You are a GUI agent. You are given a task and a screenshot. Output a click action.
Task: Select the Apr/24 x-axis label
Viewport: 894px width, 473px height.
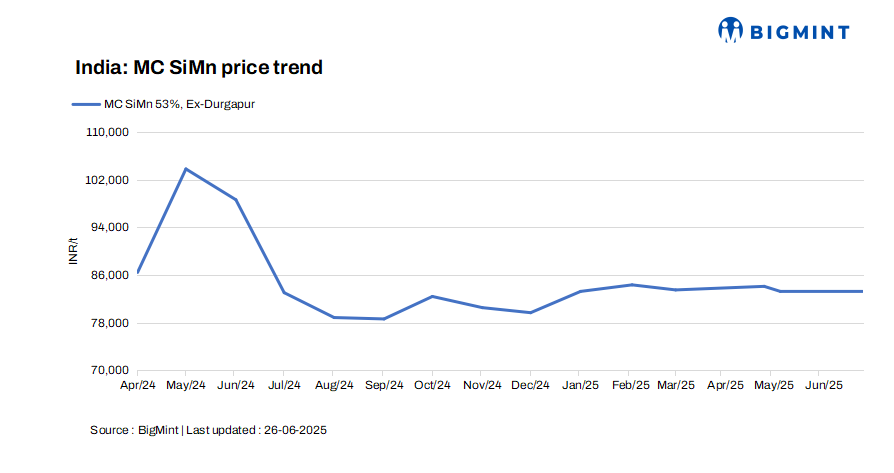coord(137,385)
